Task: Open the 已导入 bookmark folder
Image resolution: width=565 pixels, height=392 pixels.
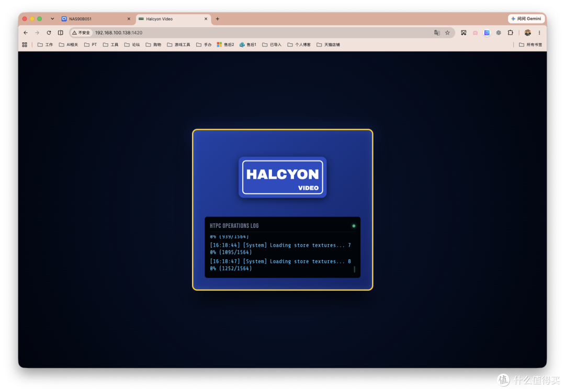Action: coord(272,44)
